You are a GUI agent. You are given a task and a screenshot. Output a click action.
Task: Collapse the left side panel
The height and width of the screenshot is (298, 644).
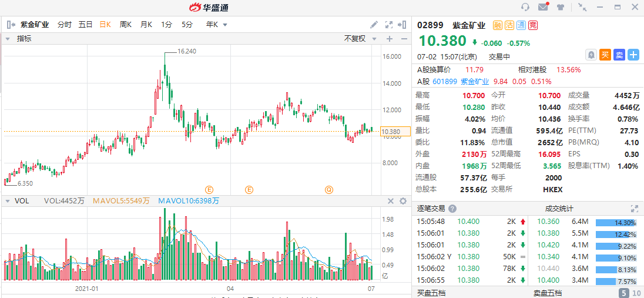10,25
